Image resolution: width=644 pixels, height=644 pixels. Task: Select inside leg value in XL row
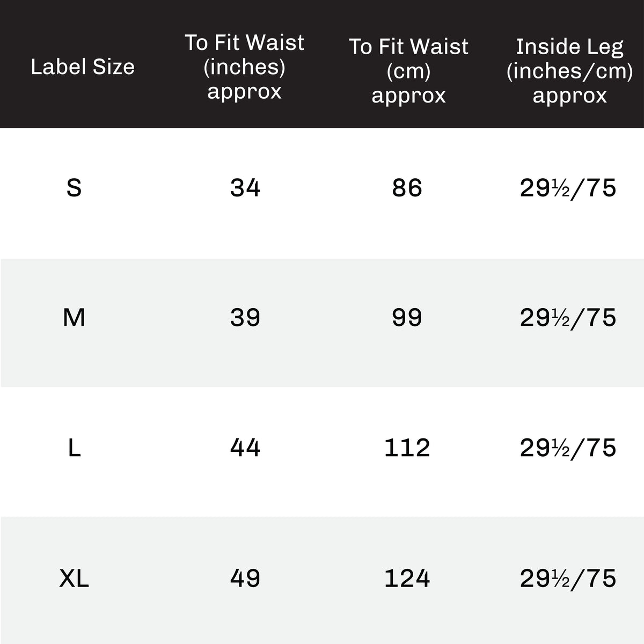point(568,579)
